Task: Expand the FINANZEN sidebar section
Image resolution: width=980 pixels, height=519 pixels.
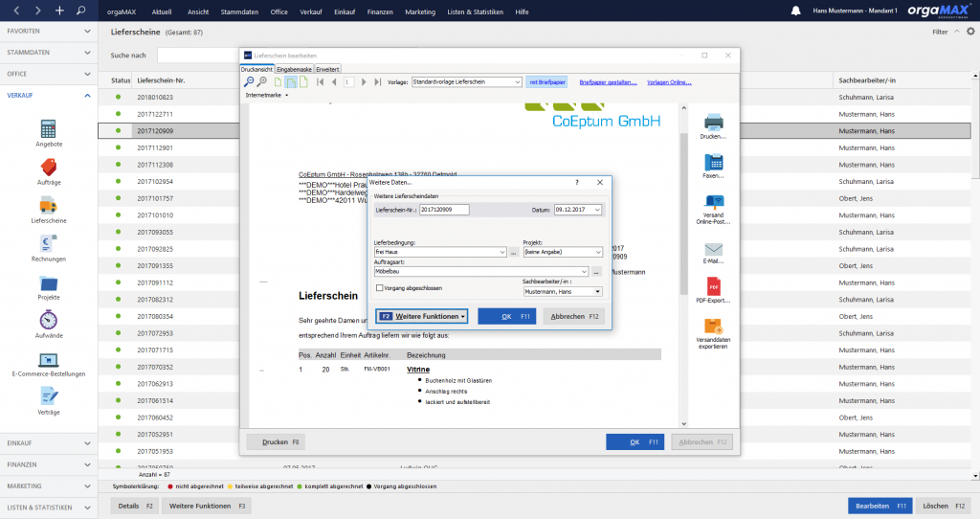Action: [49, 464]
